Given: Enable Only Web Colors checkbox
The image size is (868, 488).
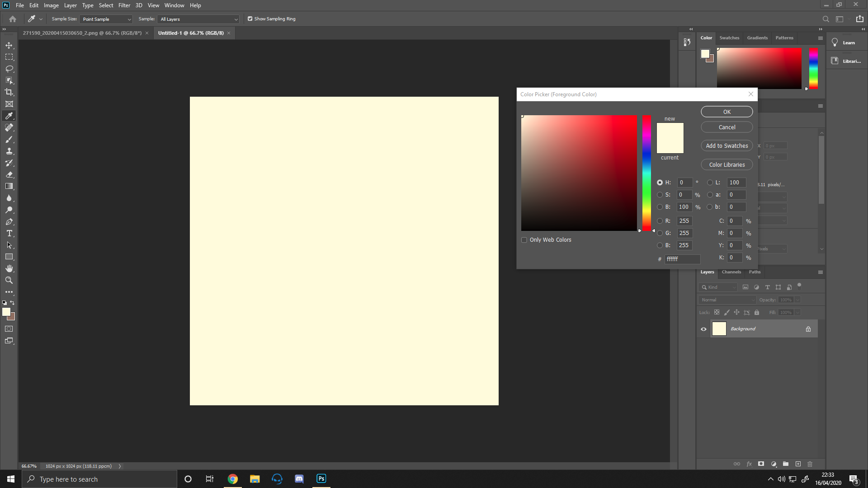Looking at the screenshot, I should (524, 240).
